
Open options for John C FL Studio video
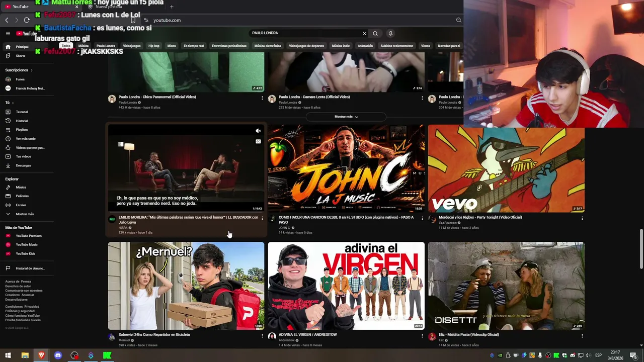422,218
